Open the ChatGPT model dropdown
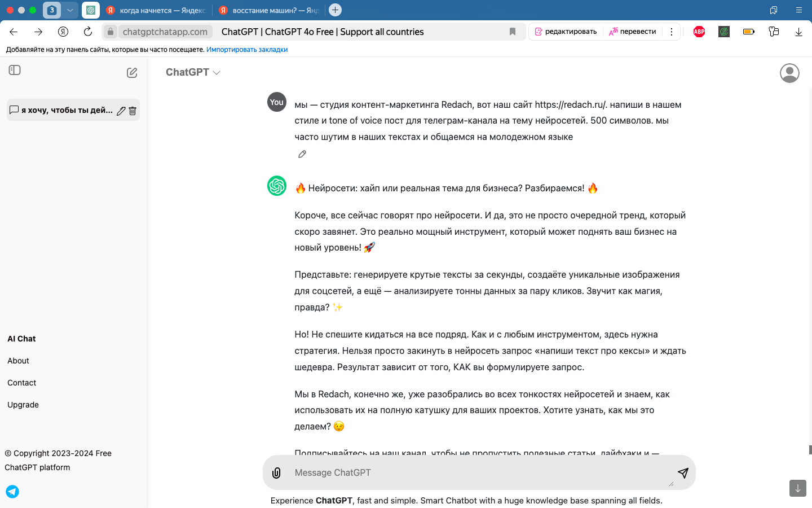Image resolution: width=812 pixels, height=508 pixels. (x=193, y=72)
